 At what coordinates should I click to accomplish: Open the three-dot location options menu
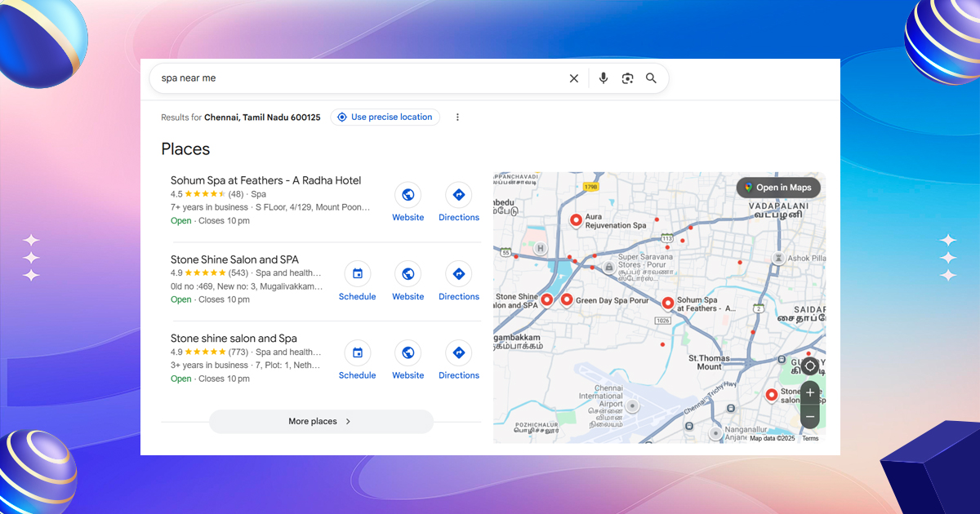(457, 117)
